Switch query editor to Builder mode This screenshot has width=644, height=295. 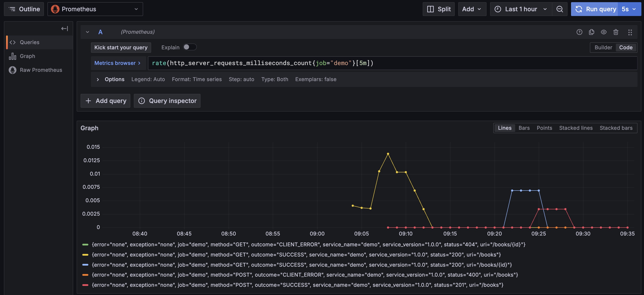tap(603, 47)
